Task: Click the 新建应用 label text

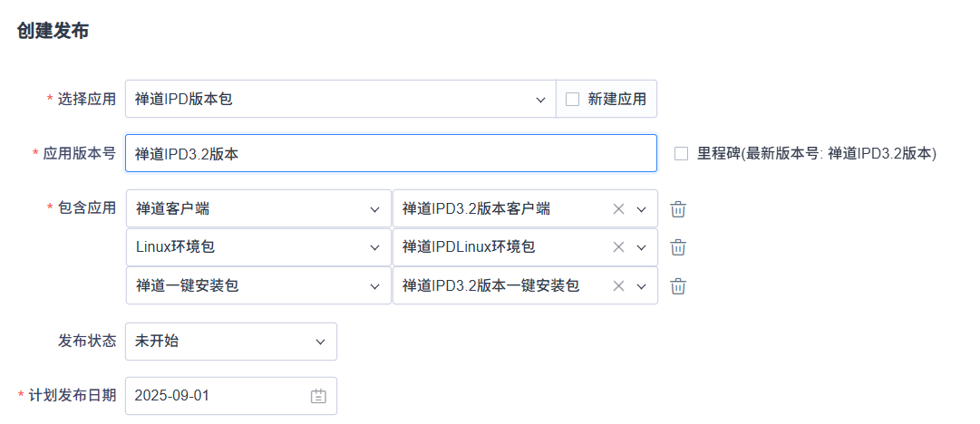Action: click(617, 100)
